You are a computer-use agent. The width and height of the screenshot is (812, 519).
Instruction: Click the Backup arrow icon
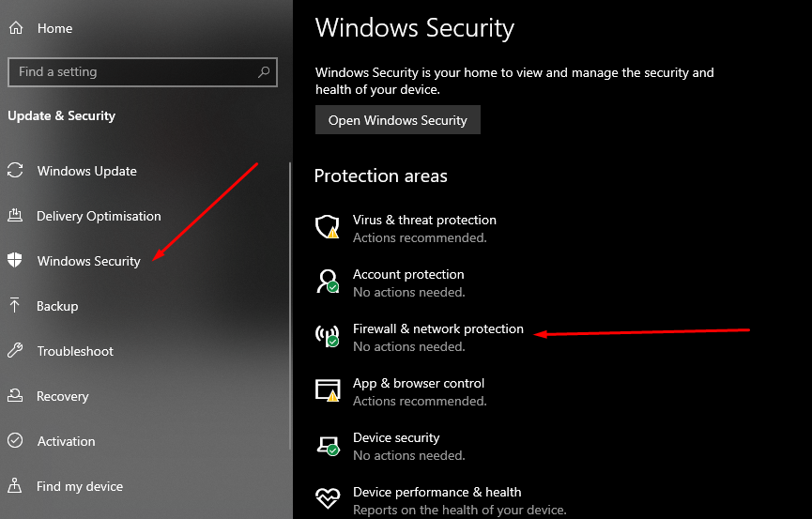coord(14,305)
